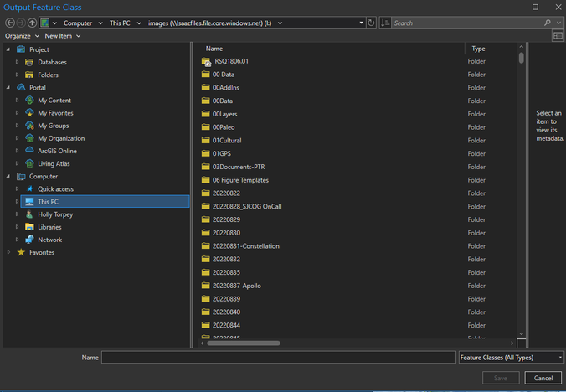Open the path history dropdown arrow
This screenshot has width=566, height=392.
[362, 23]
